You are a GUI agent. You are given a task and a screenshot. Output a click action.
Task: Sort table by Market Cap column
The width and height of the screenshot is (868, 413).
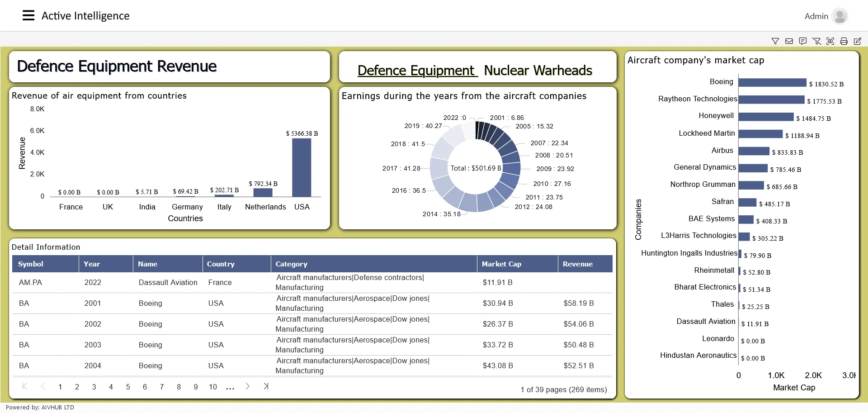[x=517, y=264]
